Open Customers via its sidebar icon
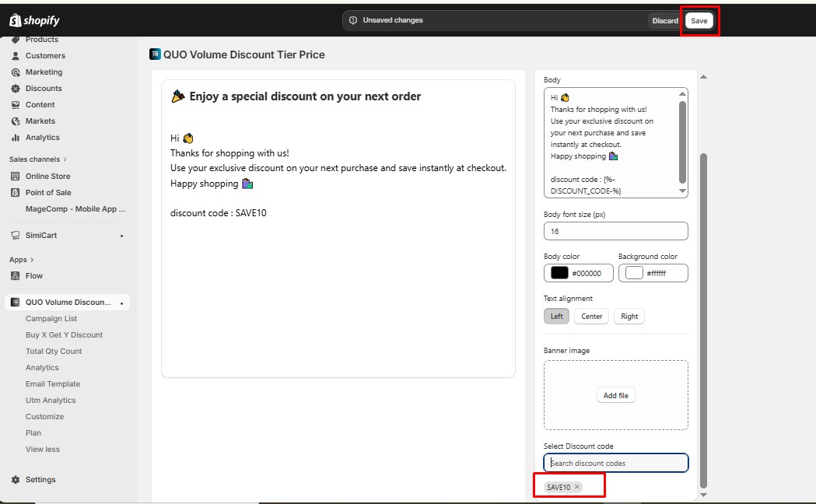This screenshot has height=504, width=816. (x=16, y=56)
